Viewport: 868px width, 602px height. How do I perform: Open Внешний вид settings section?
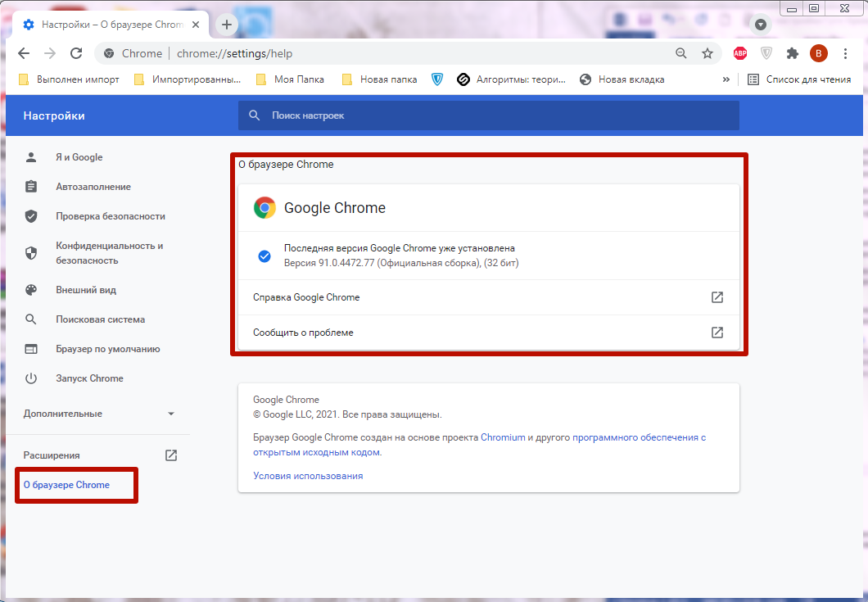point(85,290)
